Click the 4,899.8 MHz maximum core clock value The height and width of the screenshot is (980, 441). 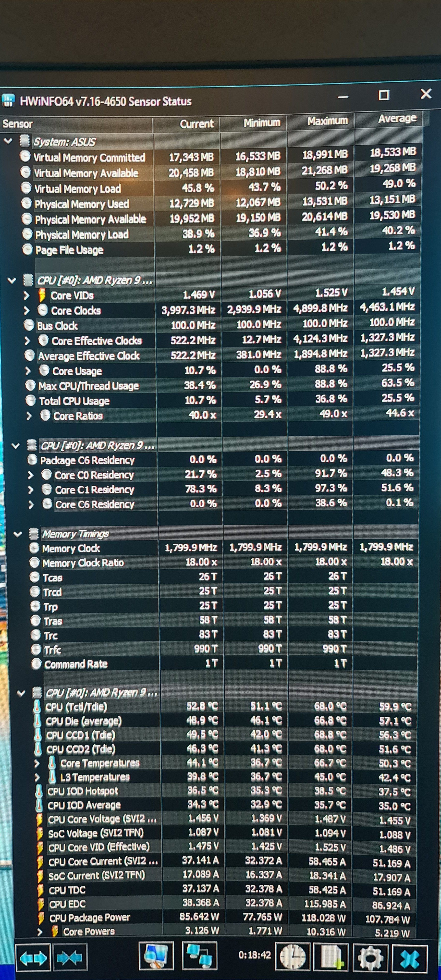tap(320, 308)
